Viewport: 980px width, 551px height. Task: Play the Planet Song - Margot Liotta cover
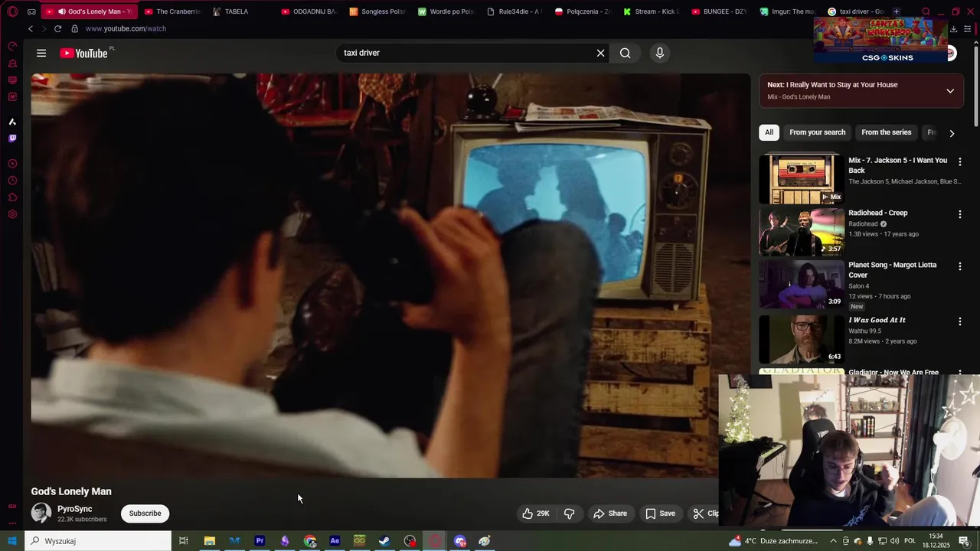(x=802, y=284)
